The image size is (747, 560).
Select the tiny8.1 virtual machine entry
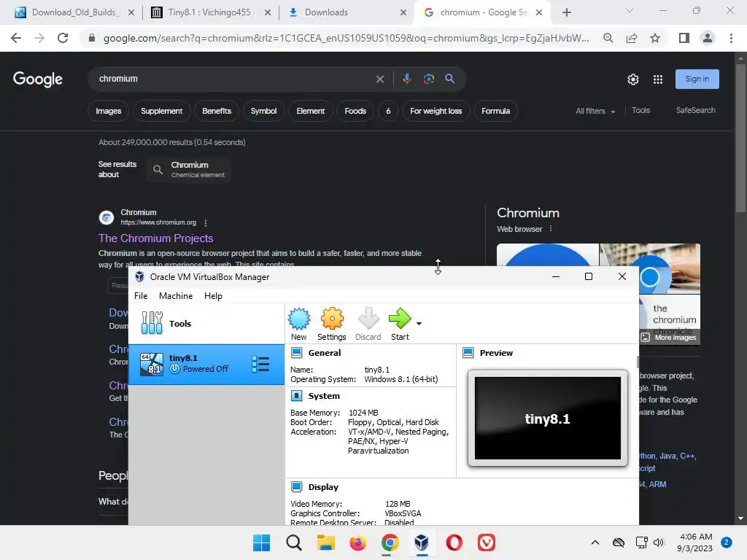[x=206, y=365]
